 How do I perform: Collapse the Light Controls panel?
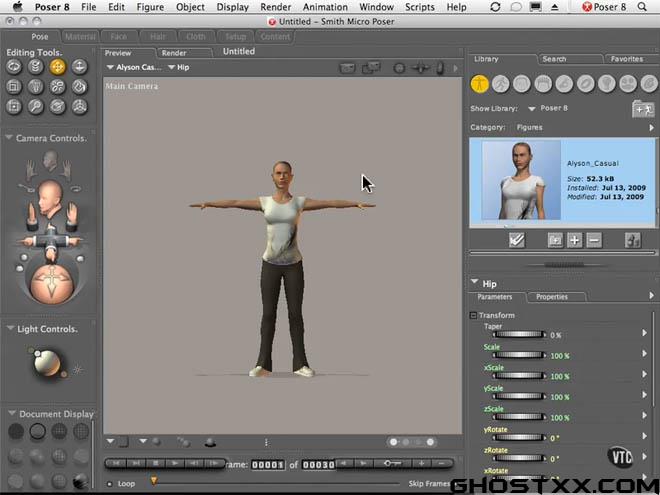point(10,328)
